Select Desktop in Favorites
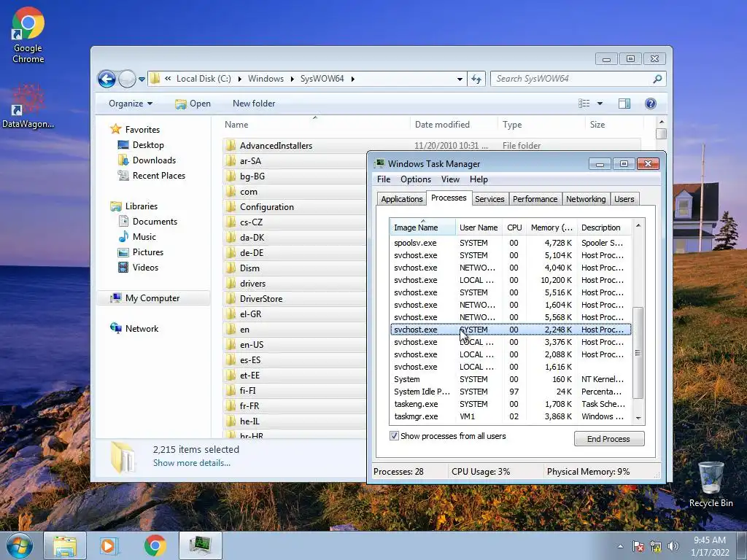 pyautogui.click(x=141, y=145)
